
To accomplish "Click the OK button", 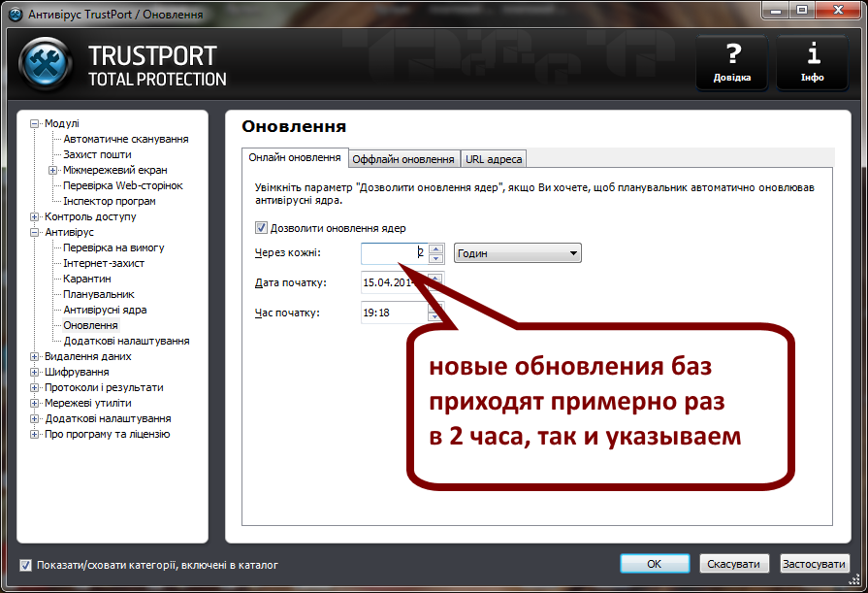I will click(654, 563).
